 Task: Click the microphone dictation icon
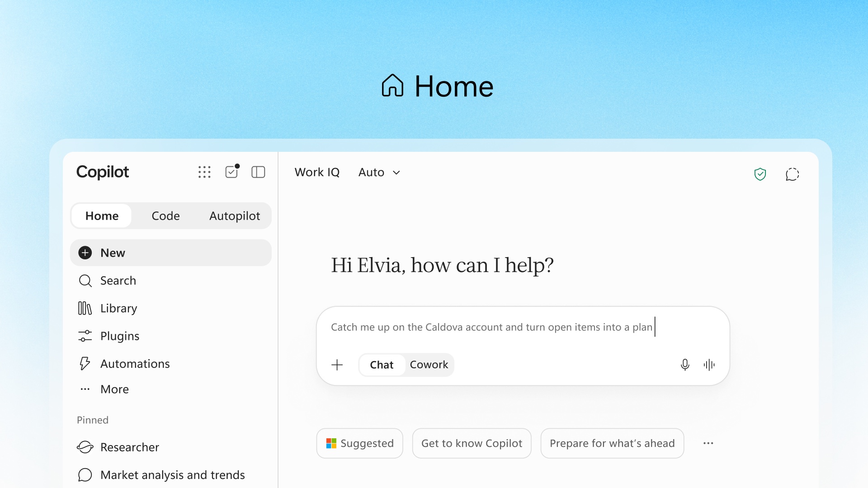point(685,365)
